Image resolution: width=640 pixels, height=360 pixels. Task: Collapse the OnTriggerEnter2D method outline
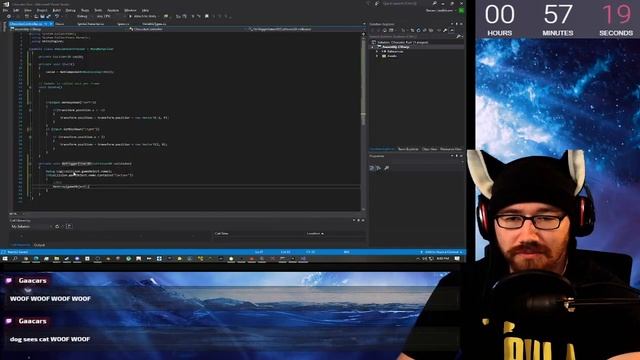pyautogui.click(x=30, y=164)
